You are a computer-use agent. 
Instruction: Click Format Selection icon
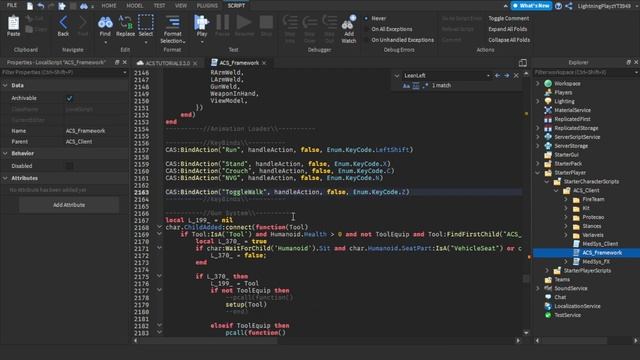tap(173, 22)
